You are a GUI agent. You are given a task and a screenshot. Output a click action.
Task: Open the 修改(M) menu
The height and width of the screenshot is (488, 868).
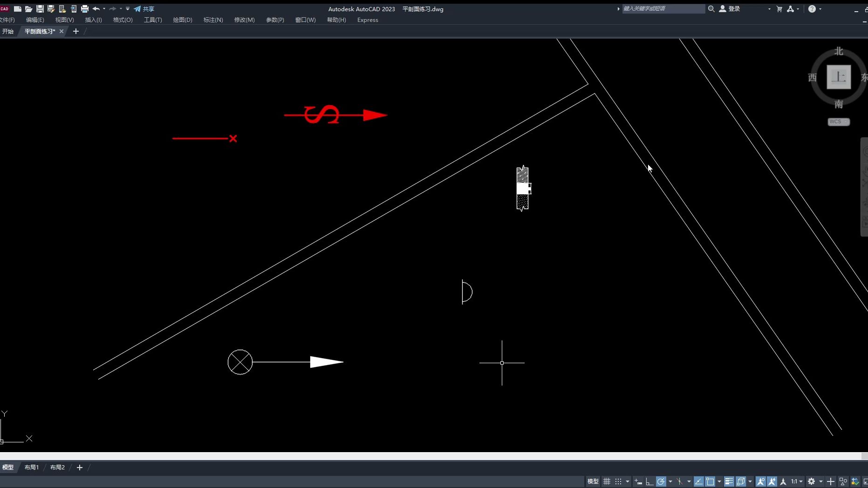(244, 20)
